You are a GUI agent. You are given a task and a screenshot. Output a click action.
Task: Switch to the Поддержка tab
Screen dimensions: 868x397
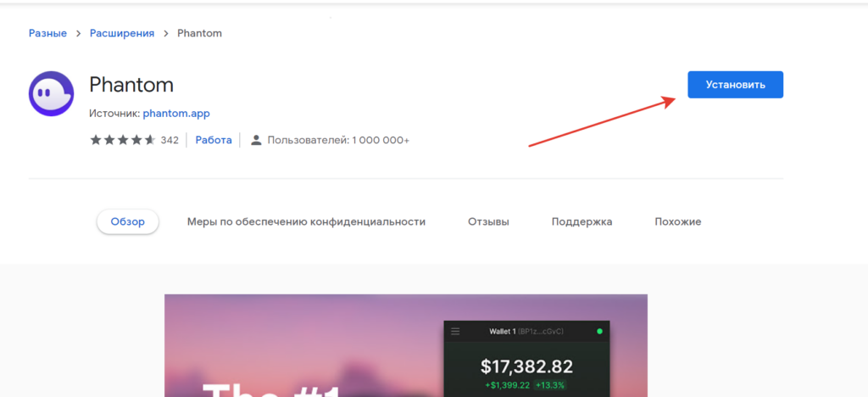[x=581, y=222]
